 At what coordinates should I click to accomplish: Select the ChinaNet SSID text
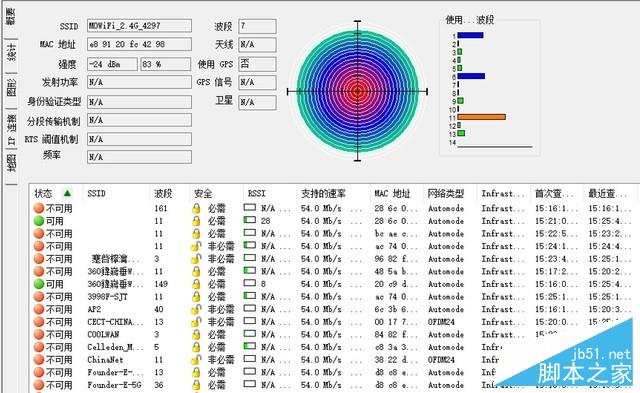pos(105,360)
